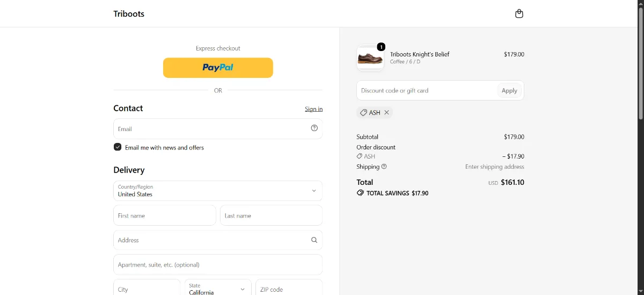The height and width of the screenshot is (295, 644).
Task: Click the ASH order discount tag icon
Action: click(x=360, y=156)
